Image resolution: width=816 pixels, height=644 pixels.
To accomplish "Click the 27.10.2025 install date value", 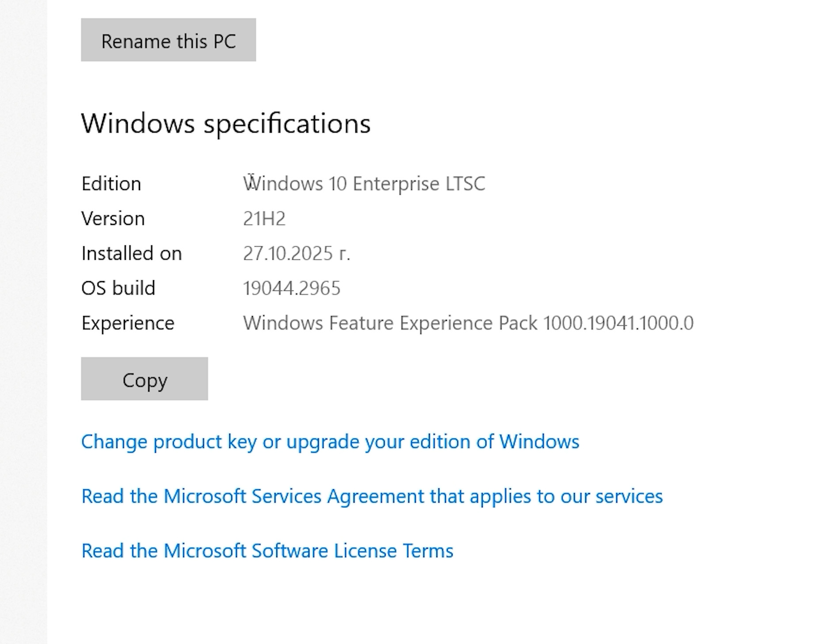I will tap(296, 254).
